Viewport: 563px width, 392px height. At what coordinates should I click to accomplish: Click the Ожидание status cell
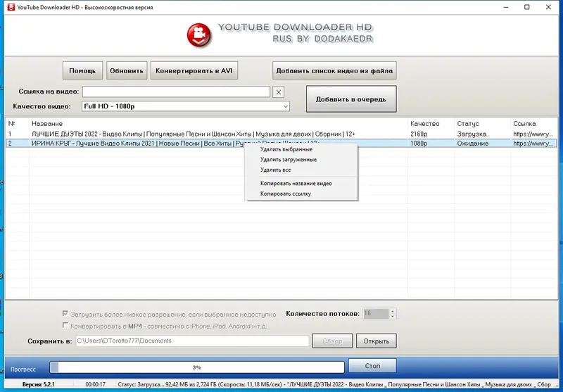472,144
